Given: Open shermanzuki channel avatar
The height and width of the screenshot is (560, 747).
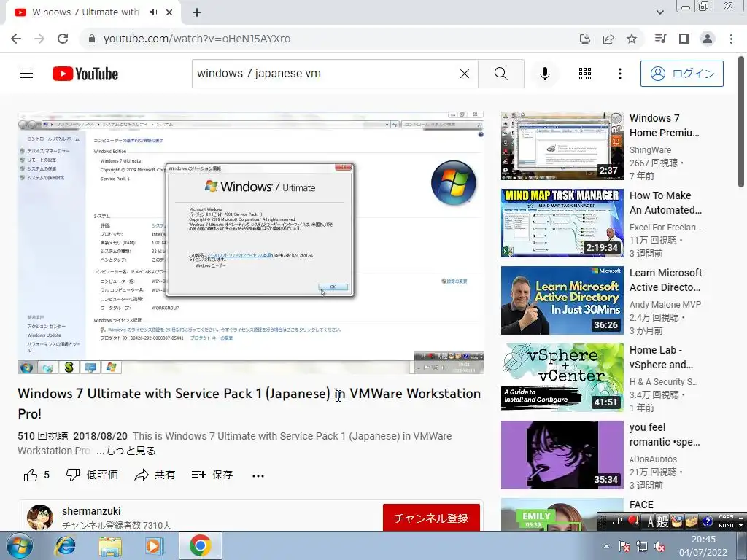Looking at the screenshot, I should pos(40,518).
